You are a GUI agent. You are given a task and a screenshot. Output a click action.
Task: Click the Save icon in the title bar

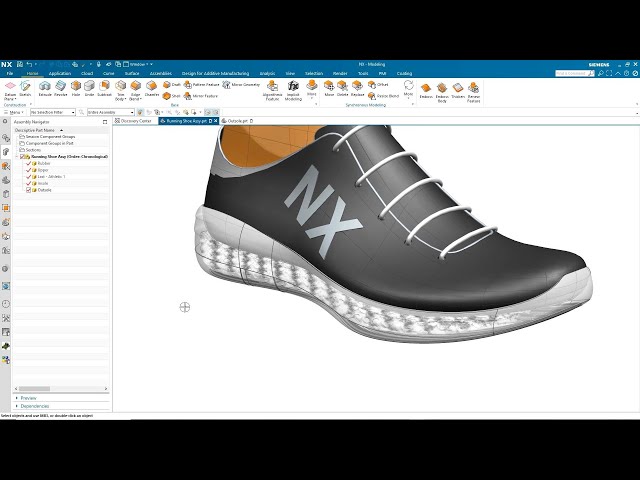click(x=20, y=64)
